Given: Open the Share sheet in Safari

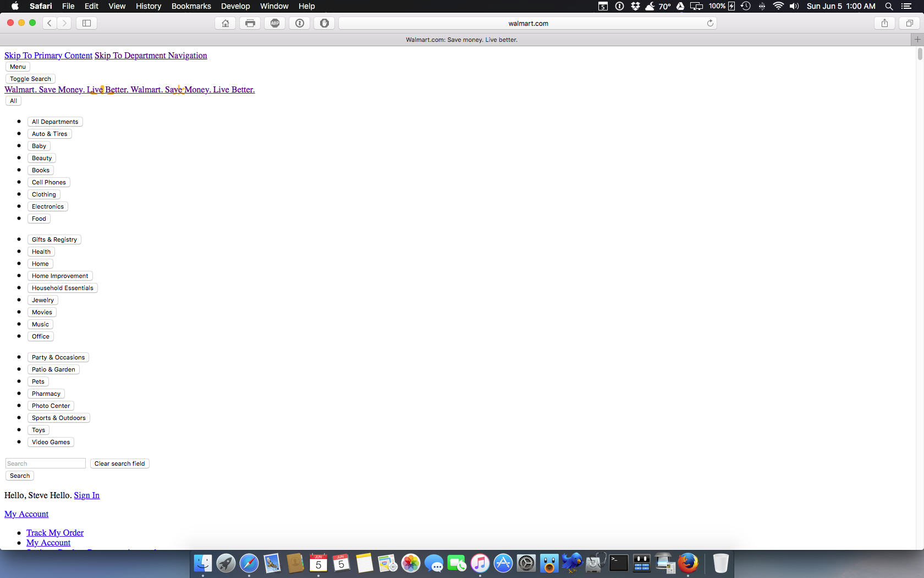Looking at the screenshot, I should [884, 23].
